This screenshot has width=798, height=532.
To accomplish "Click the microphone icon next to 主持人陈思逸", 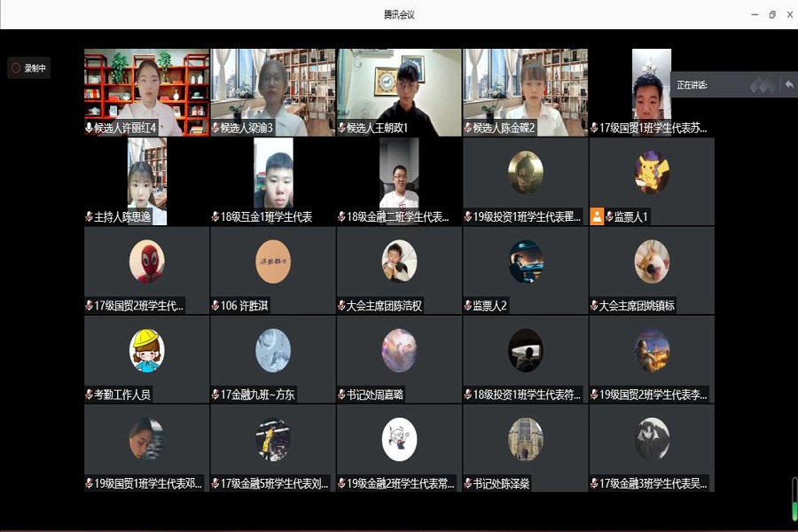I will (x=89, y=215).
